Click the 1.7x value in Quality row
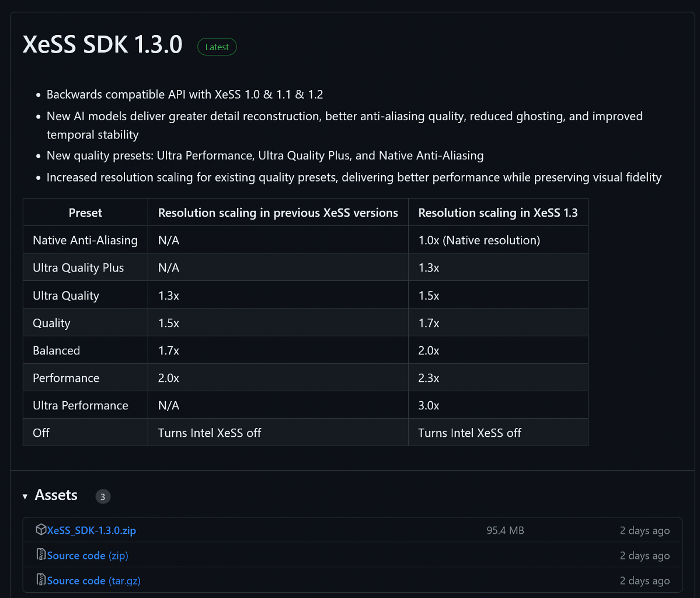The width and height of the screenshot is (700, 598). point(429,324)
